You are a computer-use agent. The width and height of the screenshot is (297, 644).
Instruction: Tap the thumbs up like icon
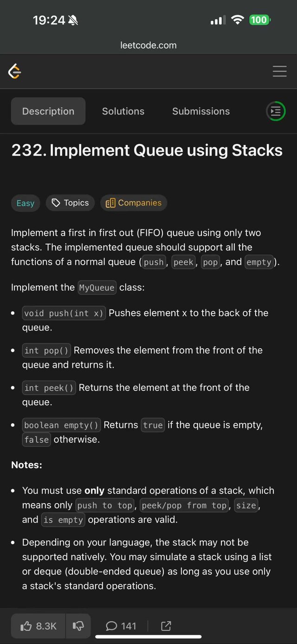point(26,626)
